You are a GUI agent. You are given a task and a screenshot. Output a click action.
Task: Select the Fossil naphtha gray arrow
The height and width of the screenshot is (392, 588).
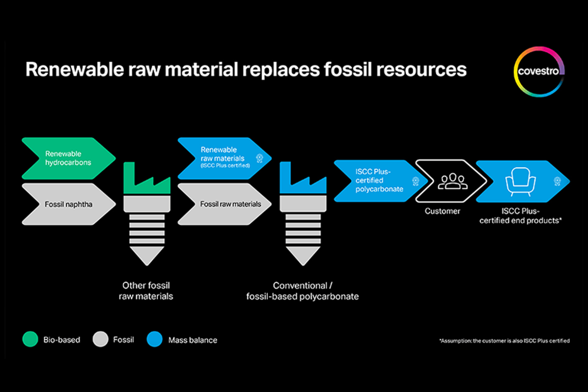[x=69, y=204]
